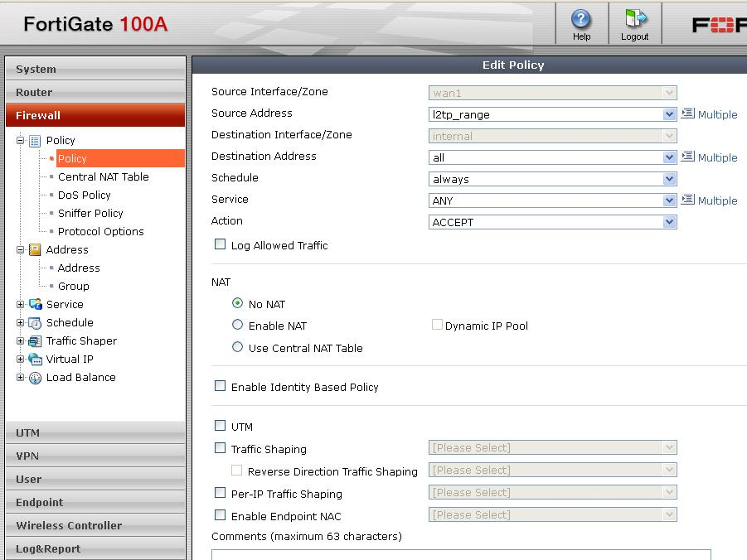Go to the DoS Policy page

click(x=84, y=195)
